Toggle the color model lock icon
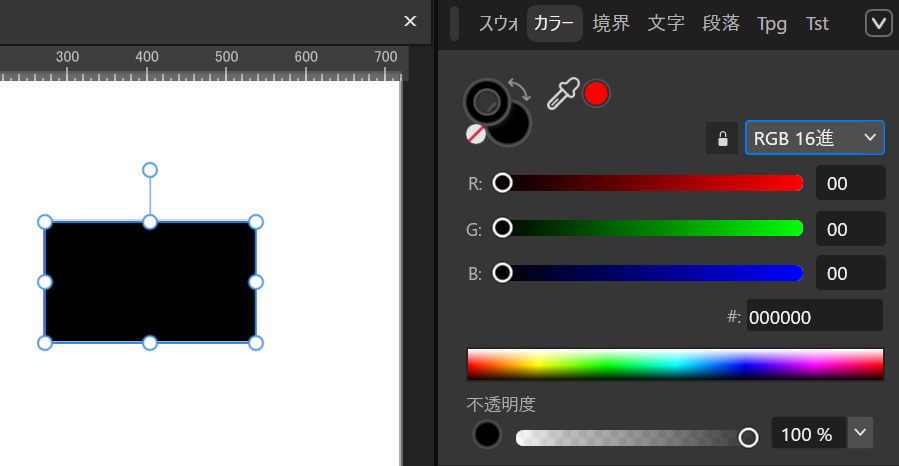Image resolution: width=899 pixels, height=466 pixels. pos(722,138)
